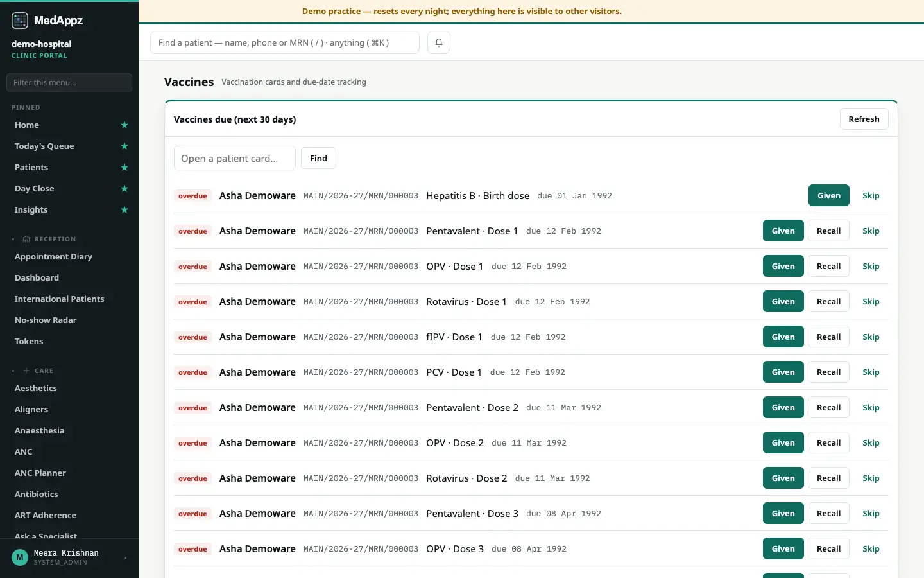924x578 pixels.
Task: Open Home in the sidebar
Action: [x=27, y=125]
